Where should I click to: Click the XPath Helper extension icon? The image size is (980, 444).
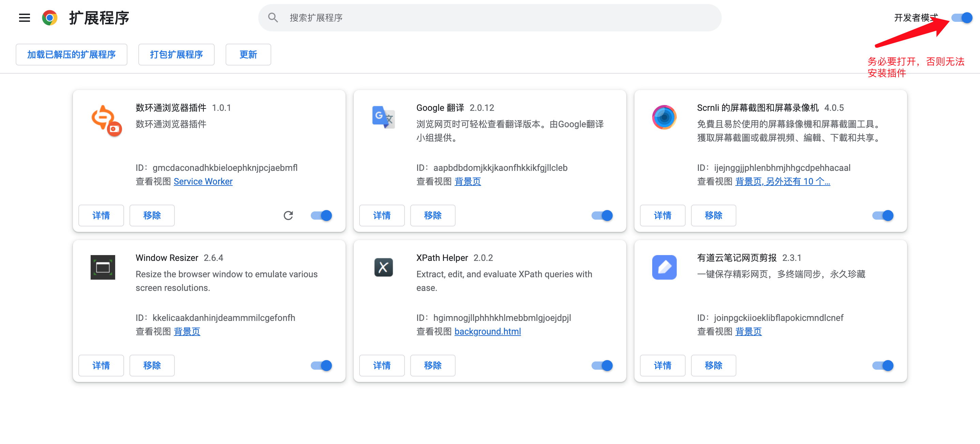point(383,267)
